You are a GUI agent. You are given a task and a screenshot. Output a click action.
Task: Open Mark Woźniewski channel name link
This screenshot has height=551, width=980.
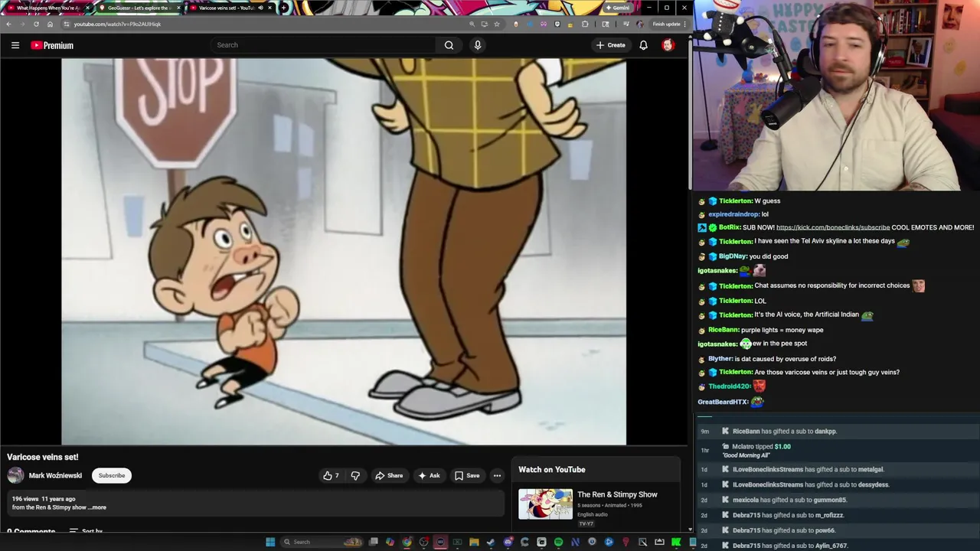[x=55, y=475]
